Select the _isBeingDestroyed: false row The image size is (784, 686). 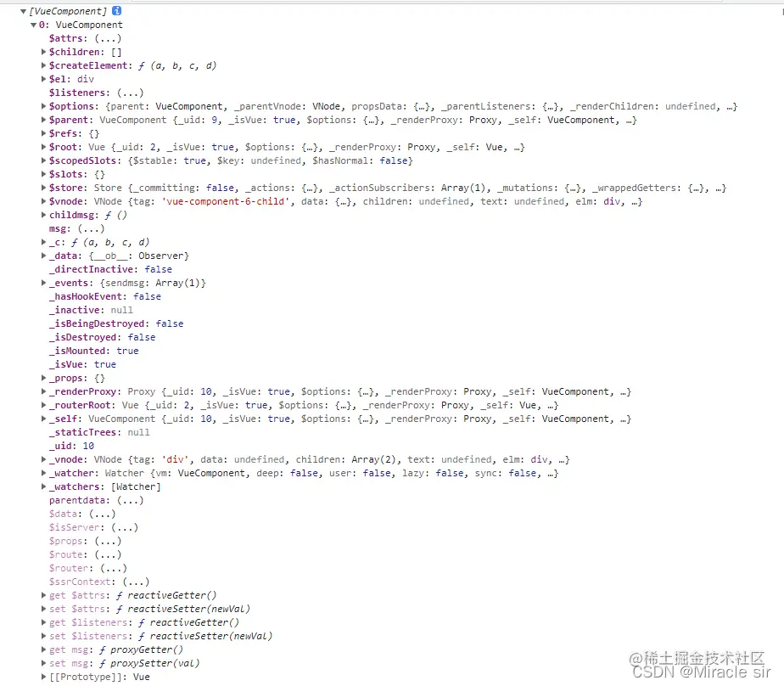click(x=116, y=323)
